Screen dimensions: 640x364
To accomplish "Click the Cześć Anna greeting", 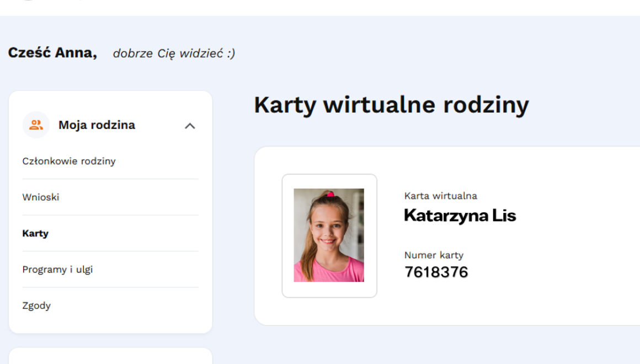I will click(x=52, y=52).
